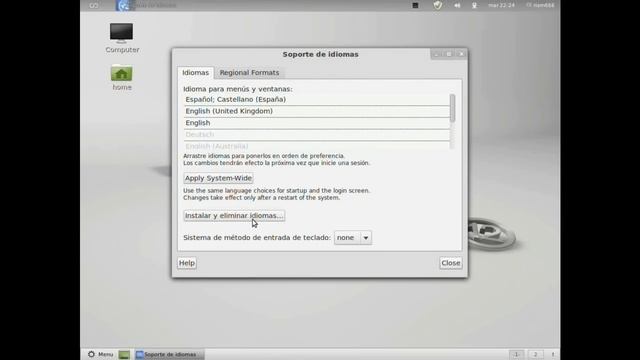Screen dimensions: 640x360
Task: Open the Computer desktop icon
Action: click(122, 38)
